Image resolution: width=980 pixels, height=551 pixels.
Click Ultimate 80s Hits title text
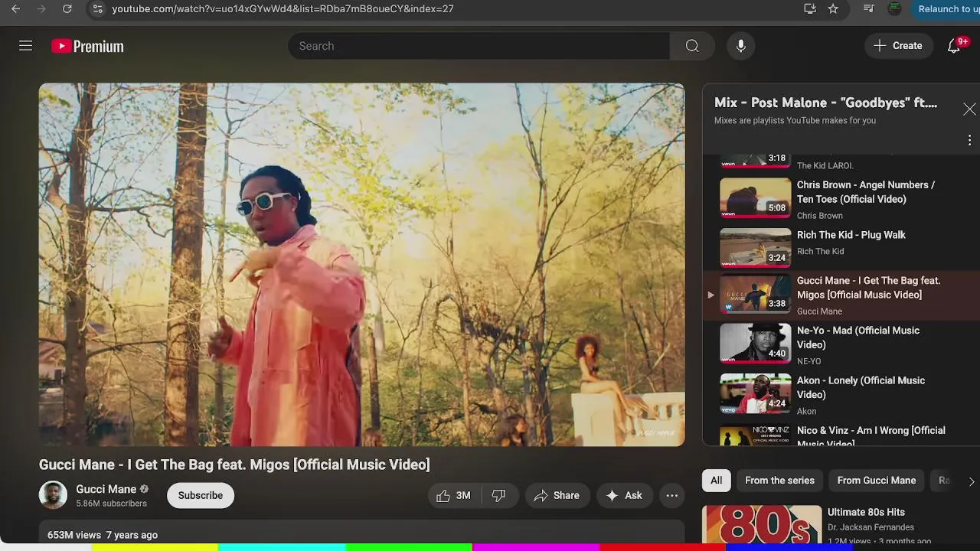(x=866, y=512)
